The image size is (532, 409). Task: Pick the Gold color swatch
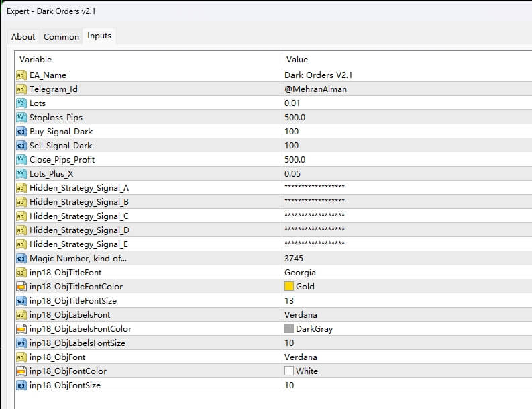click(289, 286)
